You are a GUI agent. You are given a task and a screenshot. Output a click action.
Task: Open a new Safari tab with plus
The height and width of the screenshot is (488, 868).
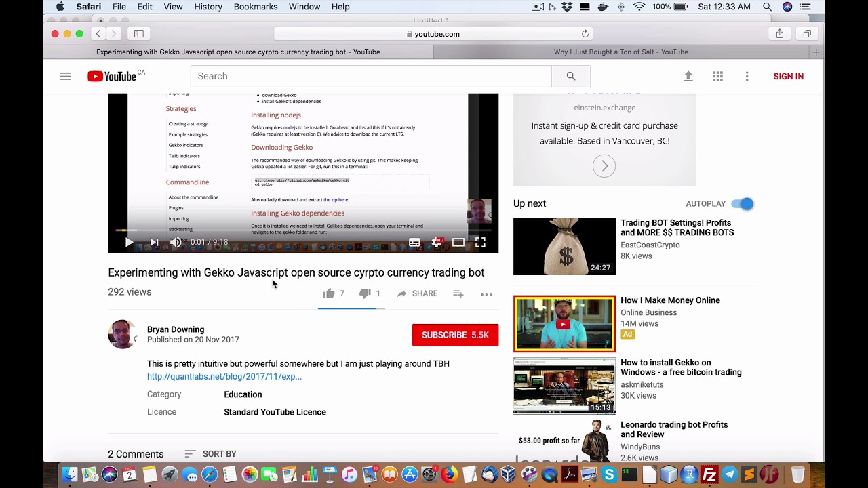coord(816,52)
